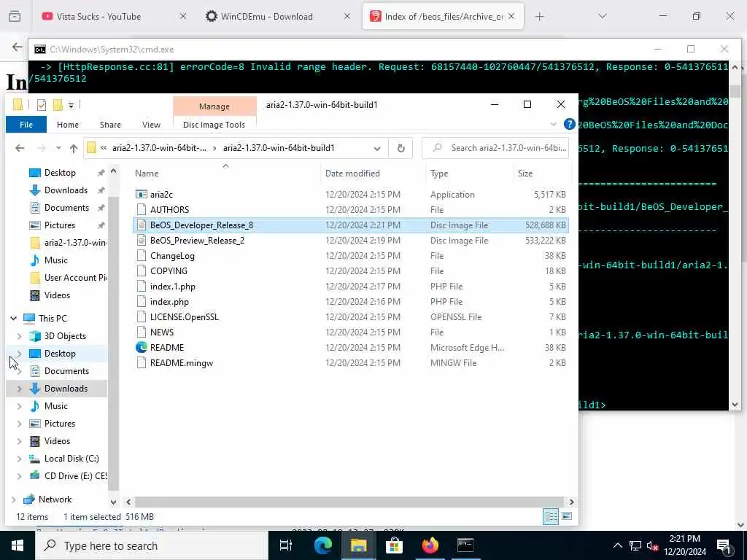Open the View ribbon tab
Image resolution: width=747 pixels, height=560 pixels.
point(151,125)
